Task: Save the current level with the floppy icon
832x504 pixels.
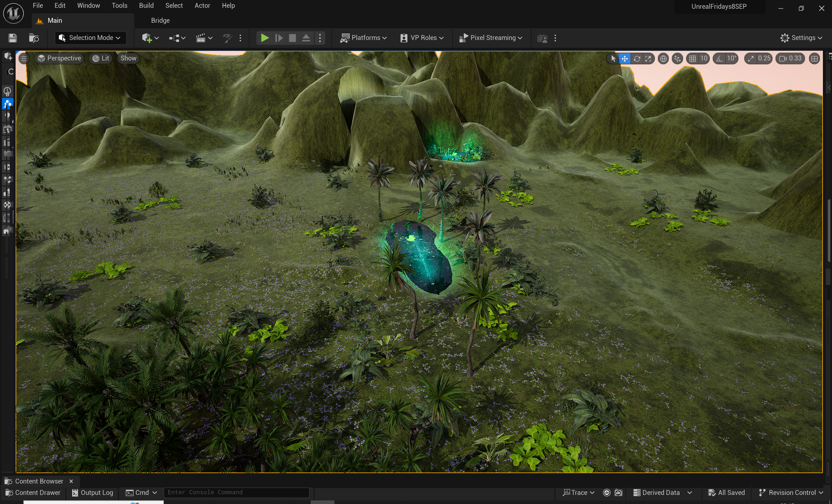Action: coord(12,38)
